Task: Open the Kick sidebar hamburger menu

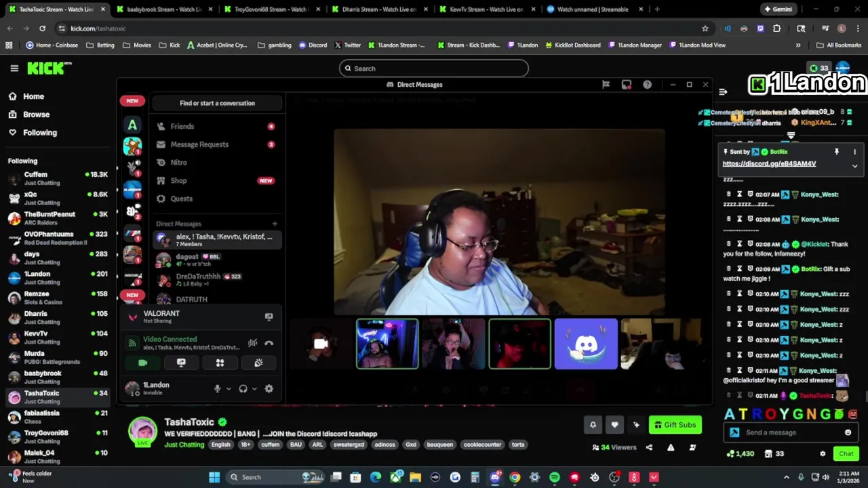Action: point(14,68)
